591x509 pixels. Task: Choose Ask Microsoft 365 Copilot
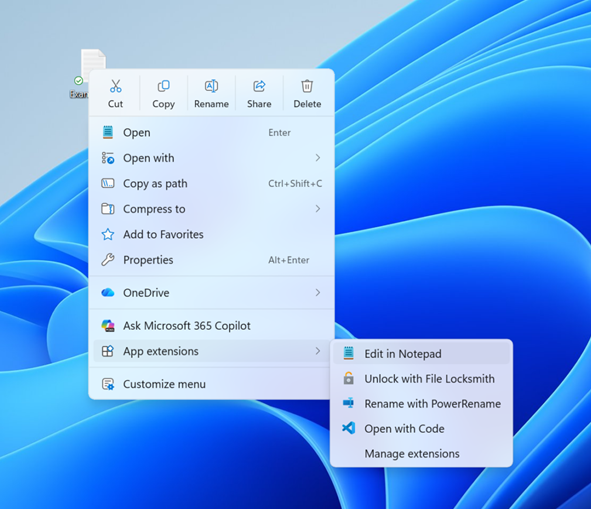pos(211,325)
